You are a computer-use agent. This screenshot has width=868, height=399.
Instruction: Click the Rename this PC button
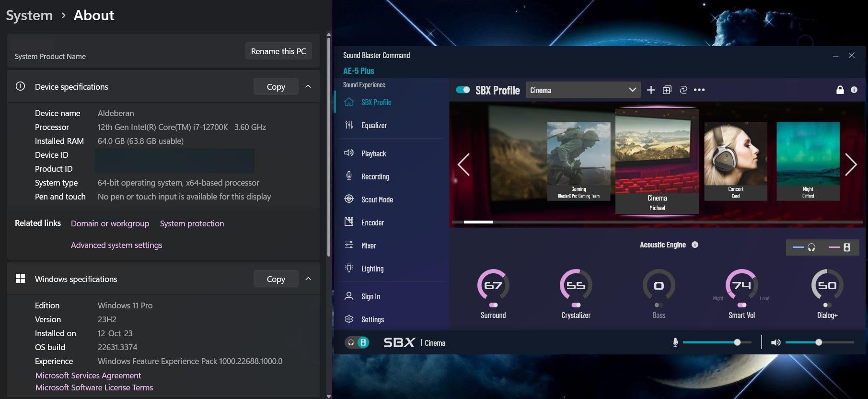278,51
